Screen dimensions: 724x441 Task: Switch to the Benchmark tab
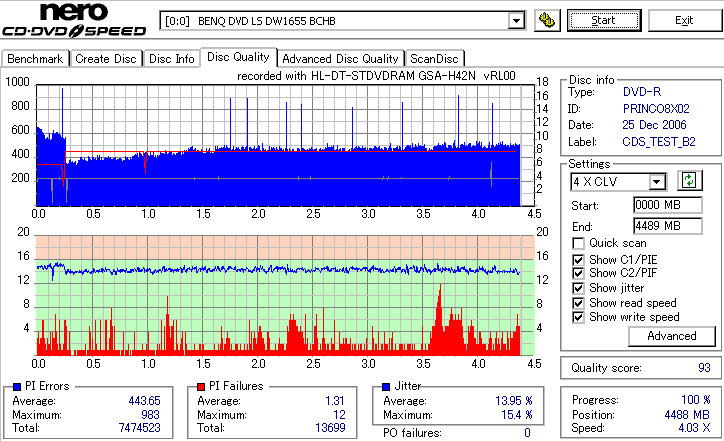35,59
